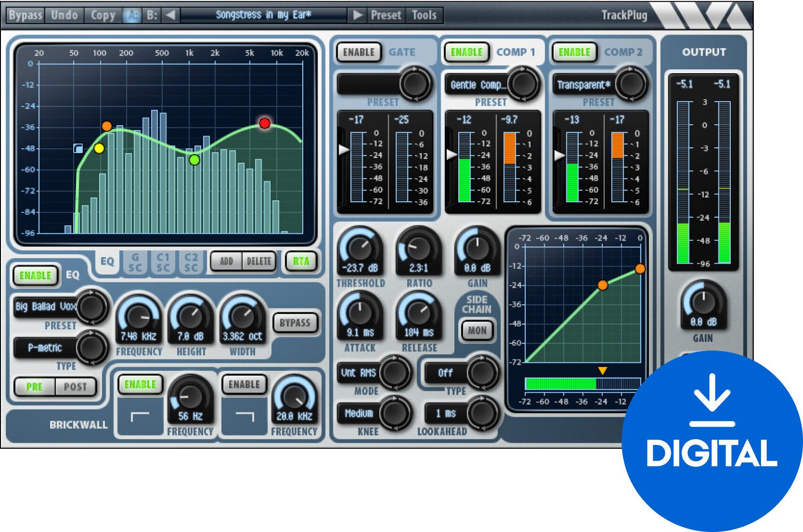Click the ADD band button
The image size is (803, 532).
click(x=226, y=261)
